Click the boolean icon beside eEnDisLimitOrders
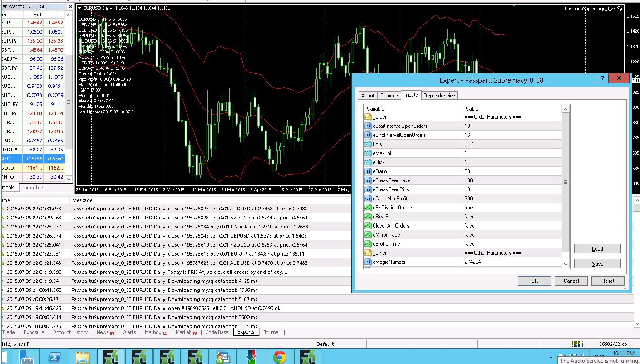The width and height of the screenshot is (640, 364). click(368, 208)
